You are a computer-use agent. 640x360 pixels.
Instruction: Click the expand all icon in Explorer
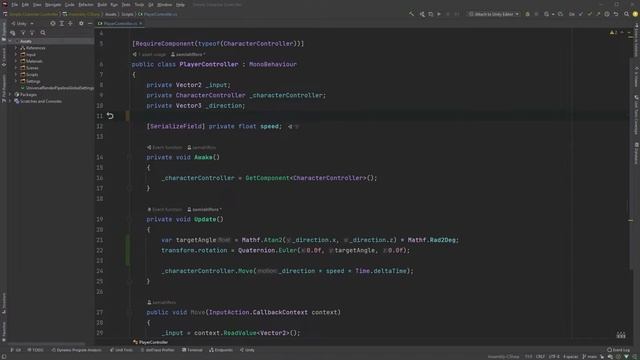point(62,24)
